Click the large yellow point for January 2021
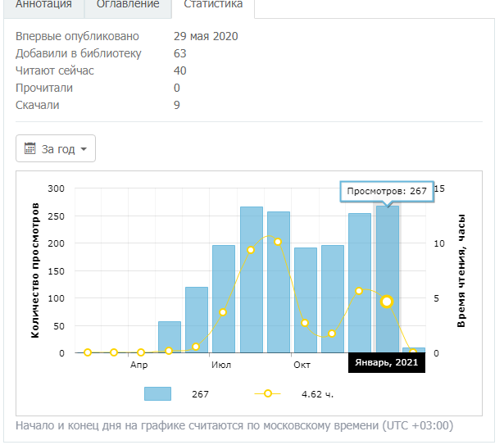 [387, 302]
